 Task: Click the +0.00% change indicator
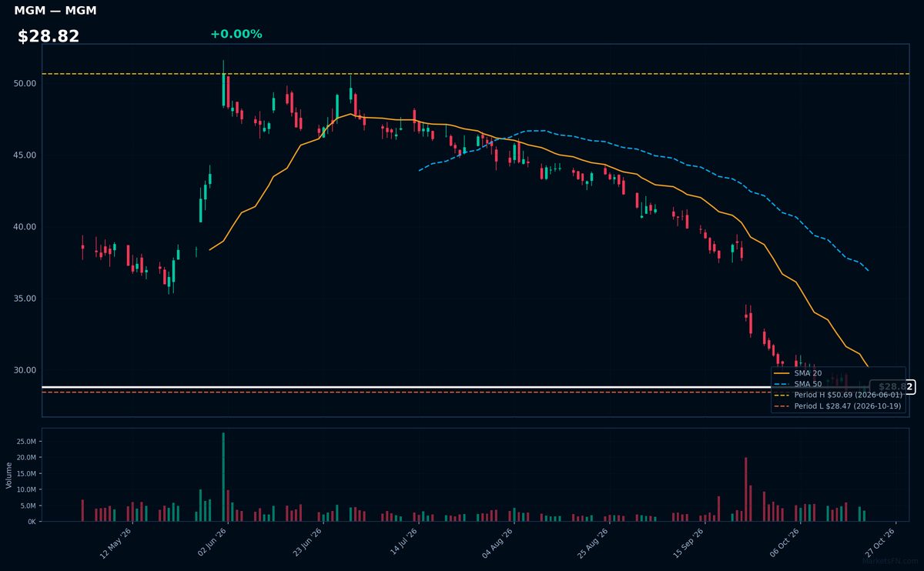pyautogui.click(x=236, y=34)
